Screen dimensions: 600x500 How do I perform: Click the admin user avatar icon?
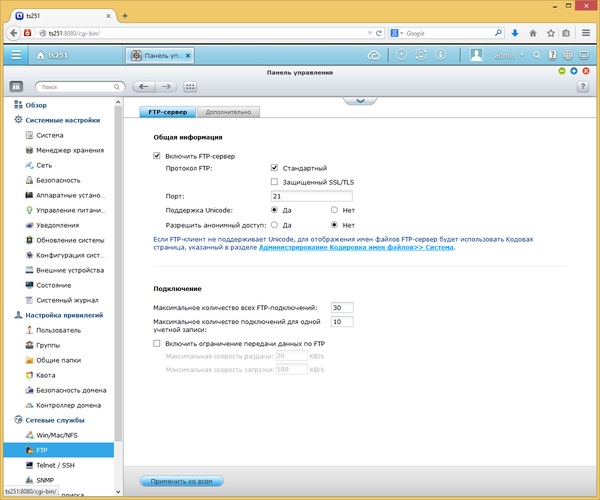(x=476, y=55)
